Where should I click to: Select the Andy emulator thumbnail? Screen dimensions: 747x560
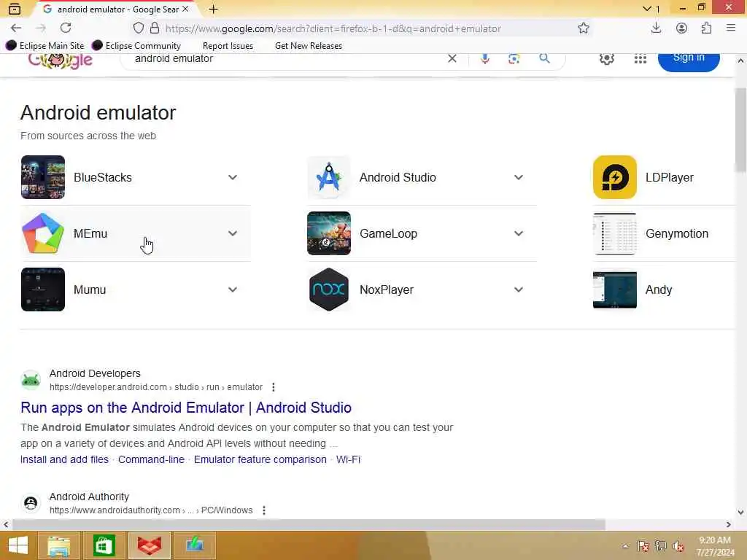coord(614,290)
